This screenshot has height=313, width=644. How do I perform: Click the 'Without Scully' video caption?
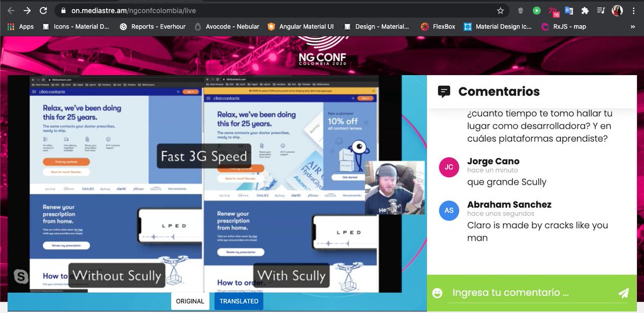pos(117,276)
